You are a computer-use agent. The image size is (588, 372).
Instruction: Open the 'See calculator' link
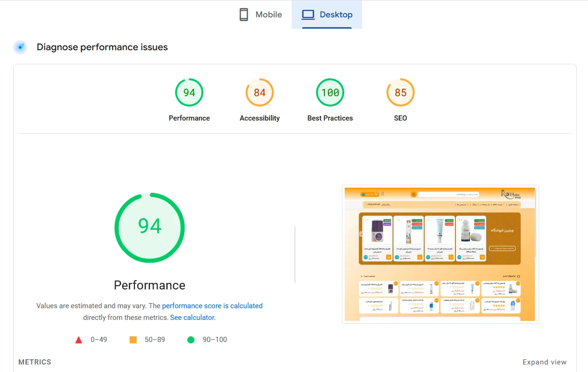pyautogui.click(x=192, y=318)
